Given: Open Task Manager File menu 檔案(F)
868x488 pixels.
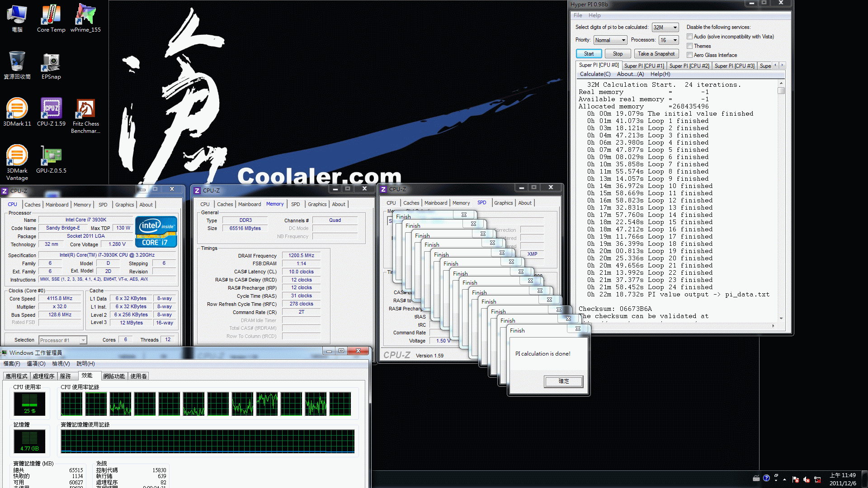Looking at the screenshot, I should (x=12, y=364).
